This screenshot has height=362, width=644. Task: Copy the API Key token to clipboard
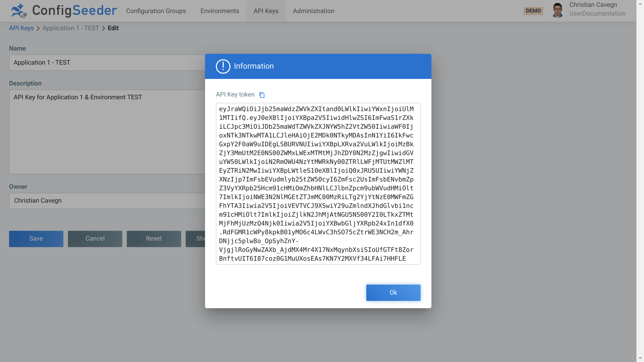pyautogui.click(x=262, y=95)
